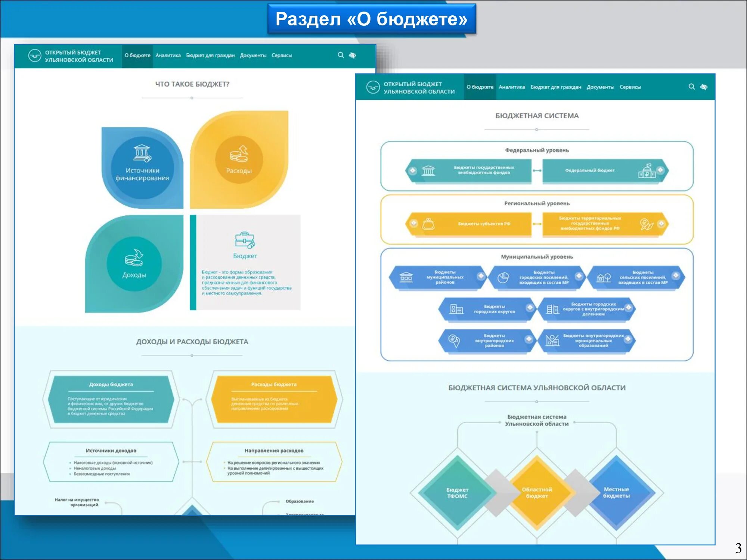Click 'Бюджетная система Ульяновской области' diagram label
Image resolution: width=747 pixels, height=560 pixels.
pyautogui.click(x=537, y=420)
